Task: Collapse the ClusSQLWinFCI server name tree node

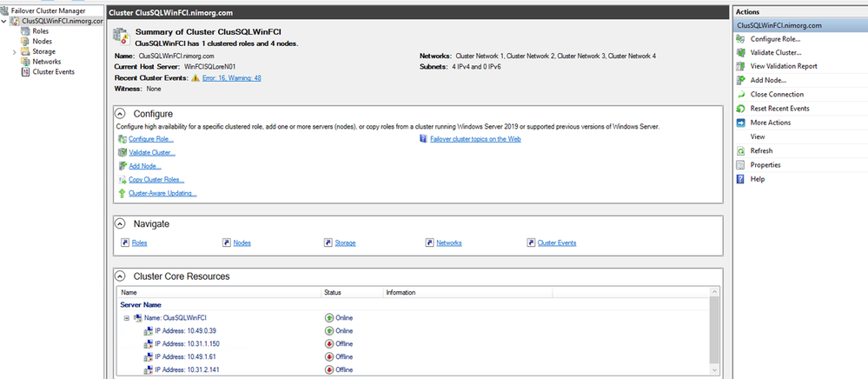Action: point(127,318)
